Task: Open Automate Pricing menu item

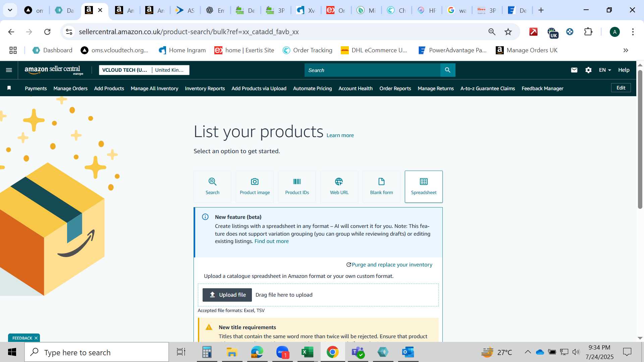Action: pyautogui.click(x=312, y=88)
